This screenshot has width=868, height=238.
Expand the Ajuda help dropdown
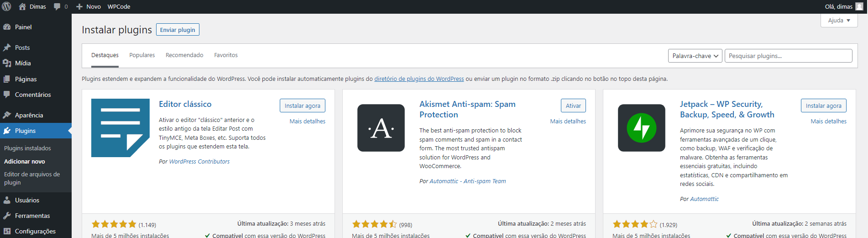(x=839, y=21)
